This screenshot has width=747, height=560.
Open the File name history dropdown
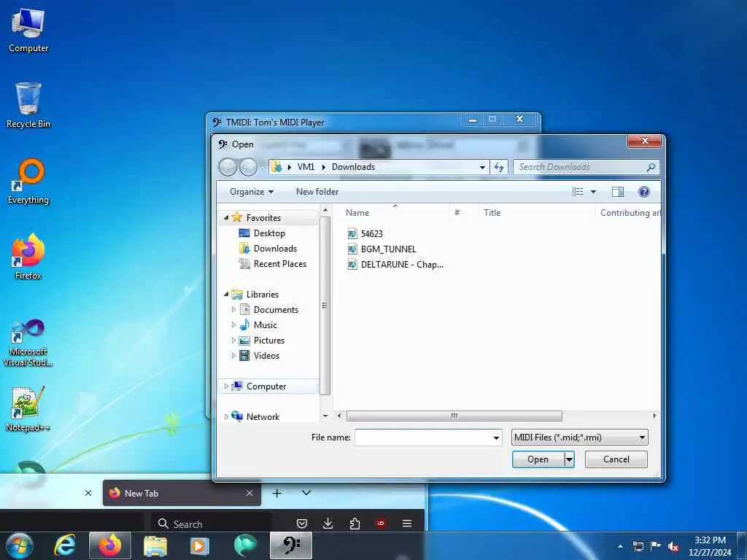tap(496, 437)
